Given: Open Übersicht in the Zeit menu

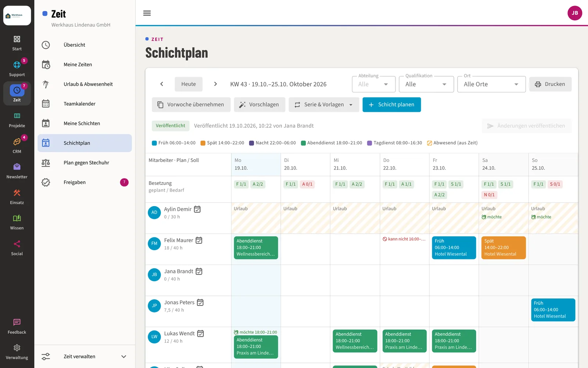Looking at the screenshot, I should coord(85,45).
